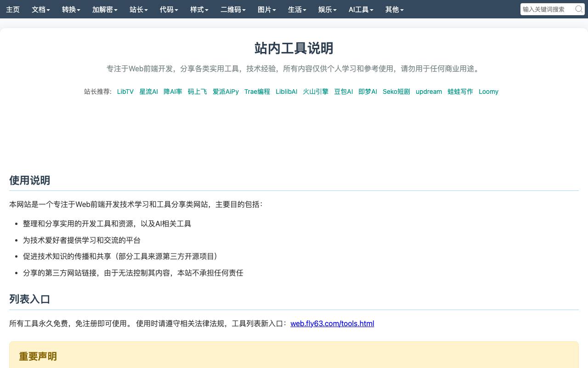Visit the Loomy link
The width and height of the screenshot is (588, 368).
(x=488, y=92)
